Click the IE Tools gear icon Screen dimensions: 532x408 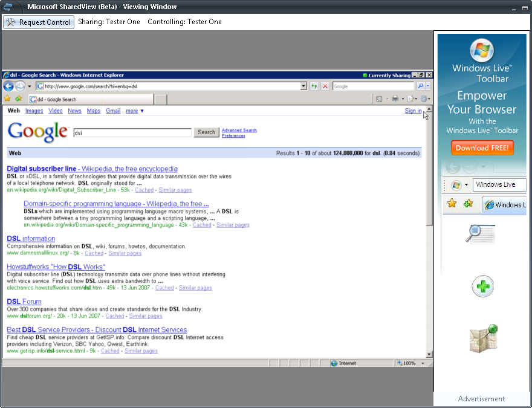pyautogui.click(x=423, y=99)
